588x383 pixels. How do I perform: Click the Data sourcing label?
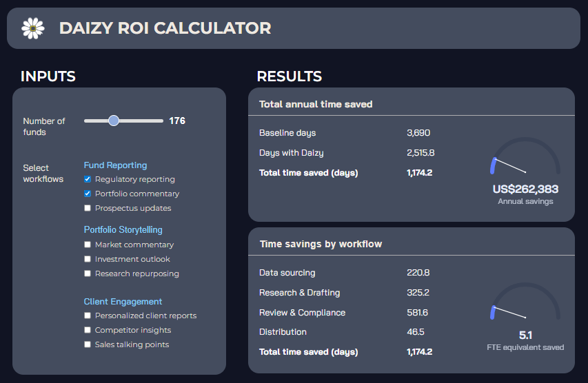click(287, 273)
